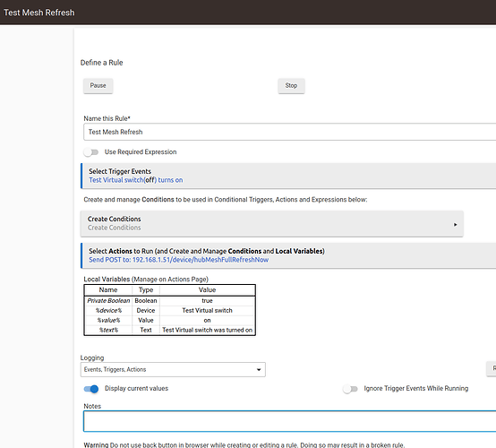Viewport: 496px width, 448px height.
Task: Open Test Virtual switch turns on trigger link
Action: [x=136, y=180]
